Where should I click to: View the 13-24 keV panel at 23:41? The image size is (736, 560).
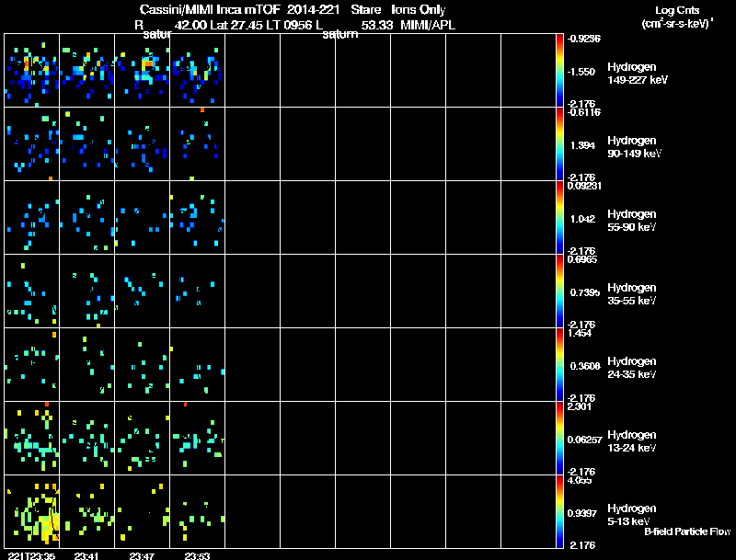point(86,439)
